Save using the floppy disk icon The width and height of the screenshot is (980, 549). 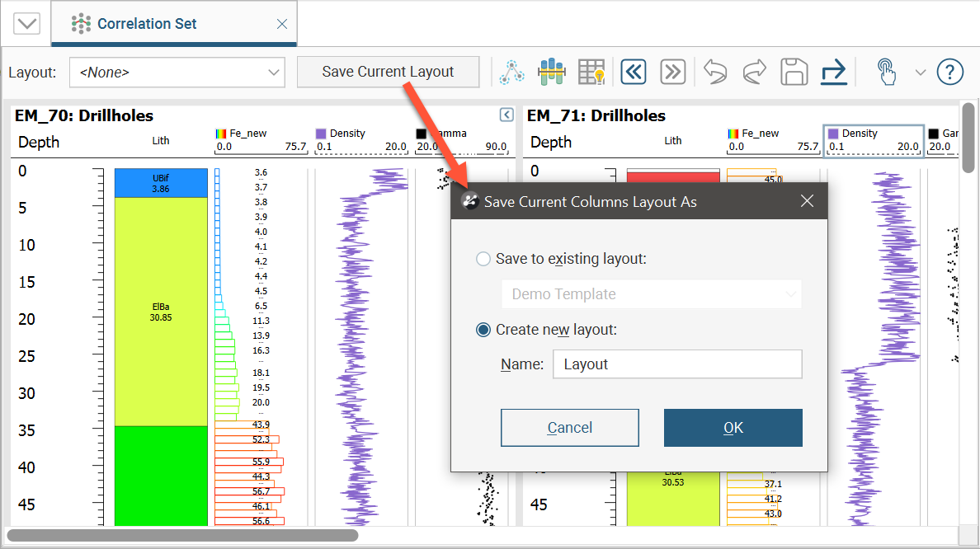pos(794,72)
